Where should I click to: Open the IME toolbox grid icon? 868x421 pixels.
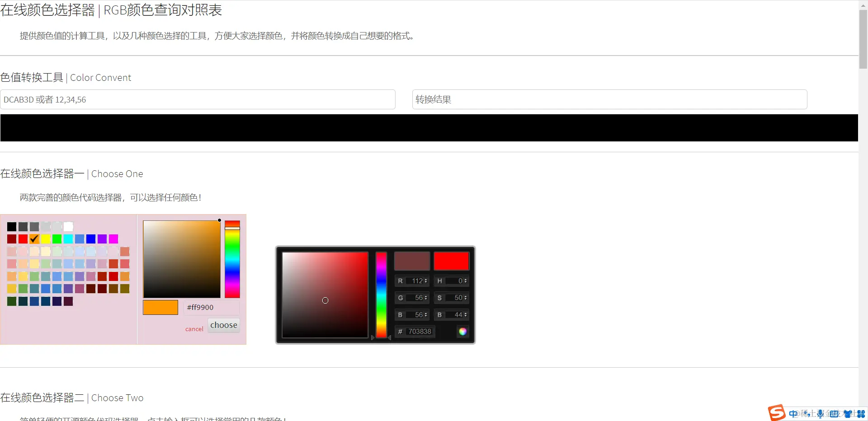pyautogui.click(x=861, y=414)
